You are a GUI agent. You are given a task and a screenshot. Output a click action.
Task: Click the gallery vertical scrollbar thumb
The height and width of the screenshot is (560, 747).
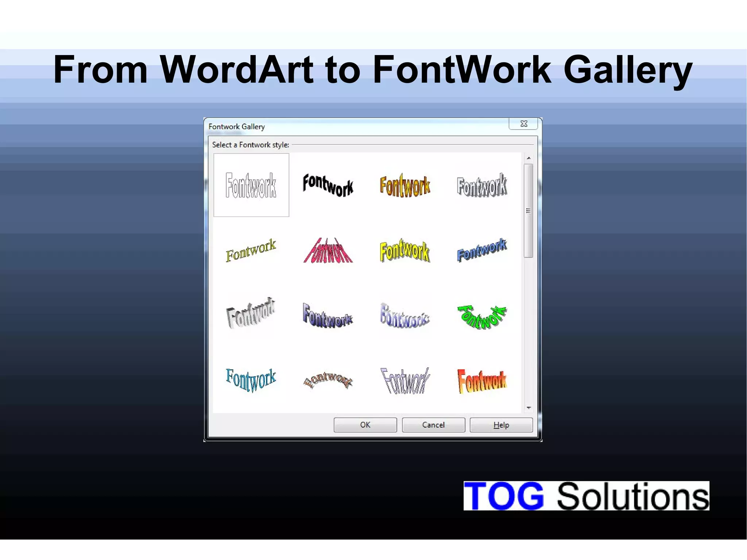coord(529,211)
